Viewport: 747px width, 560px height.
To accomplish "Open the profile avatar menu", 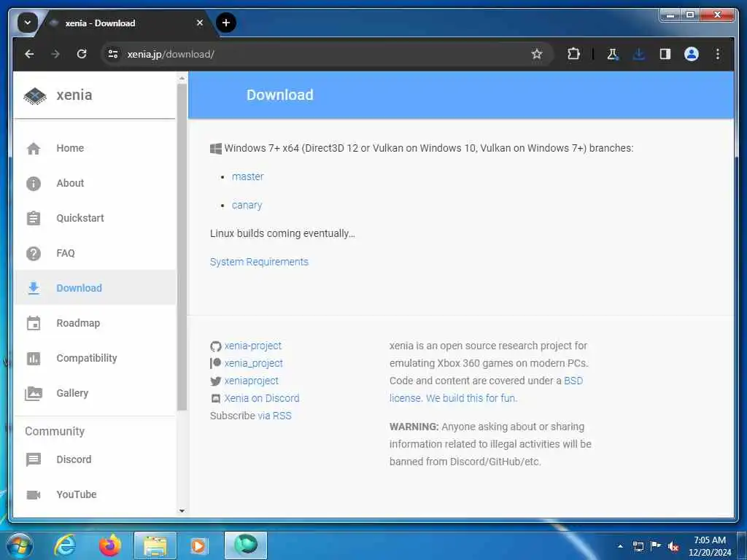I will point(692,54).
